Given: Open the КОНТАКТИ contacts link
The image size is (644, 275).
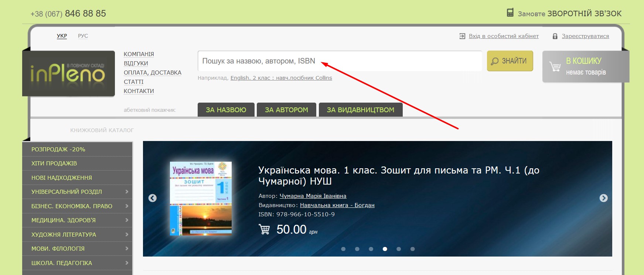Looking at the screenshot, I should 139,91.
